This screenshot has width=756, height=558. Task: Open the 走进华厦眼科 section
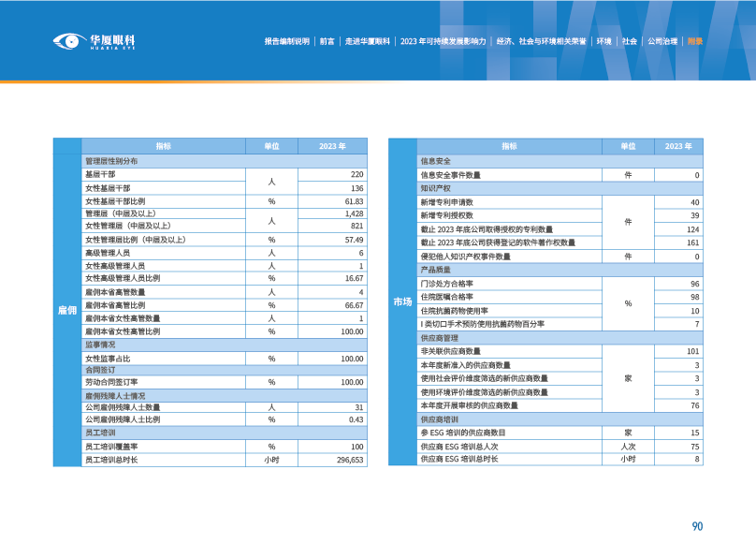pos(367,41)
